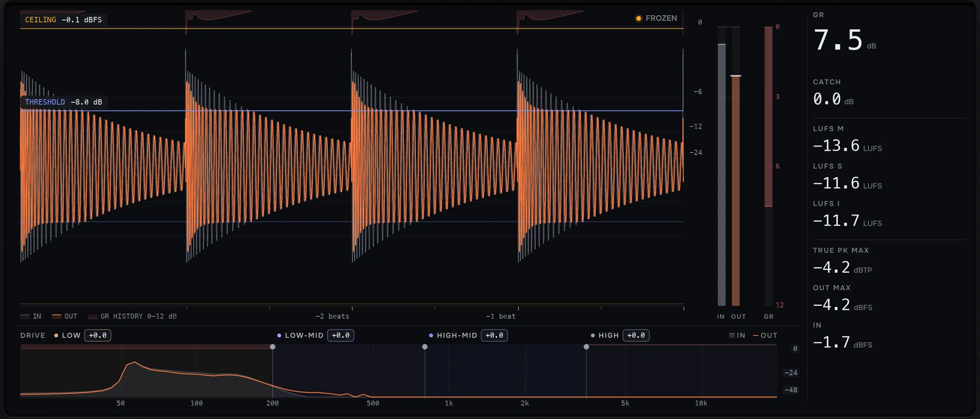Click the DRIVE section label
Image resolution: width=980 pixels, height=419 pixels.
coord(33,335)
